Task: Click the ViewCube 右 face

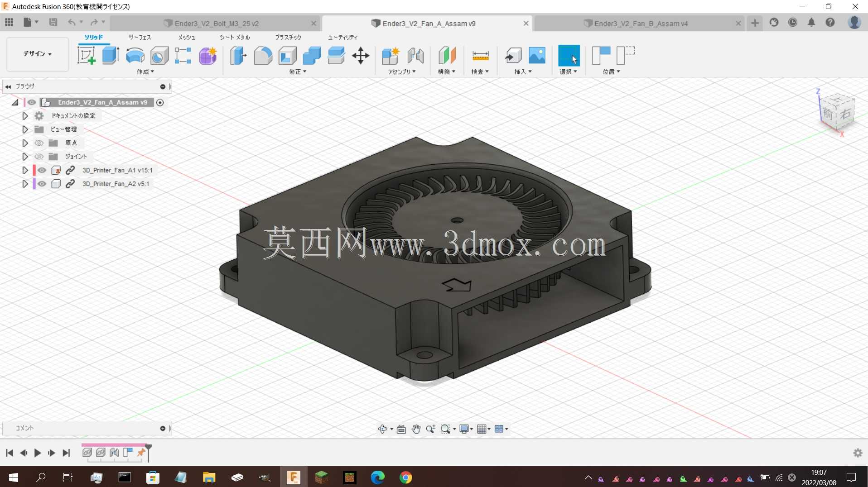Action: coord(844,114)
